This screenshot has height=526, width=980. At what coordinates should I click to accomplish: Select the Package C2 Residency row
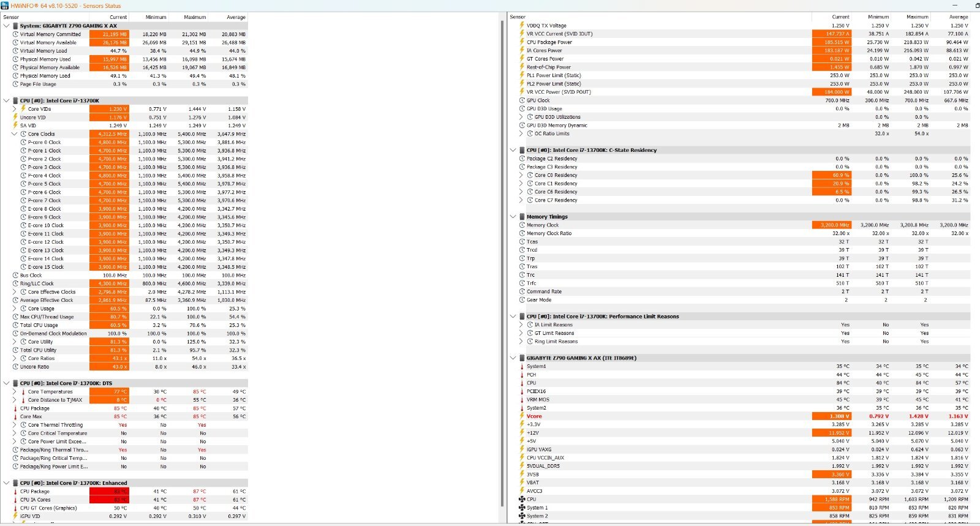coord(739,159)
